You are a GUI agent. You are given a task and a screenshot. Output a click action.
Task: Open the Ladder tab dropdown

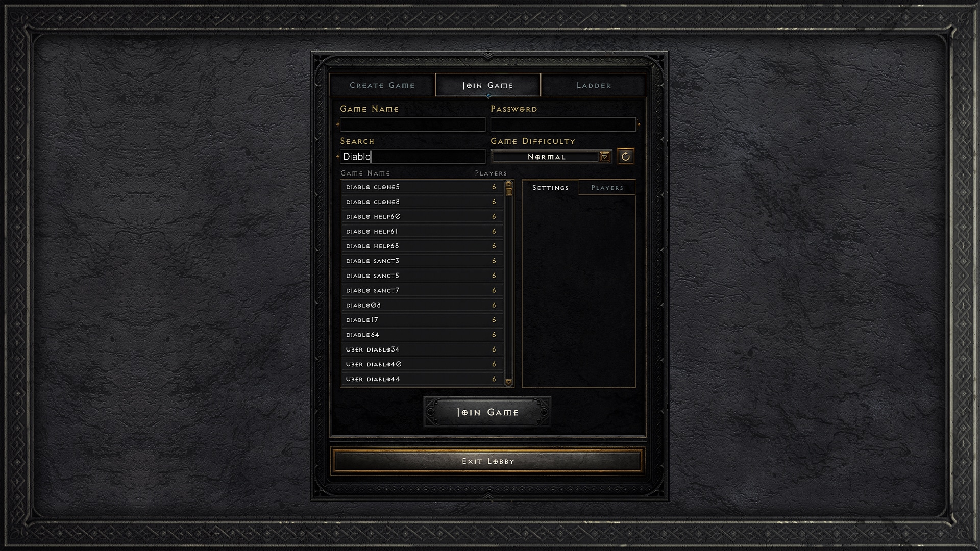(594, 85)
